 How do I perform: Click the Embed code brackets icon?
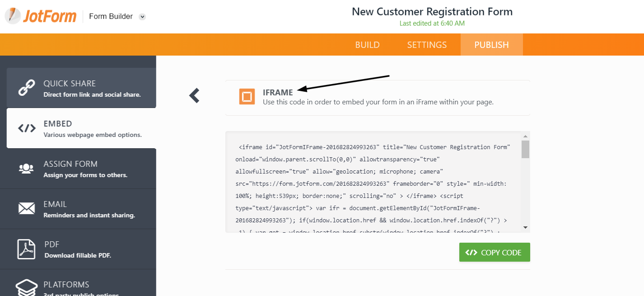click(x=27, y=128)
